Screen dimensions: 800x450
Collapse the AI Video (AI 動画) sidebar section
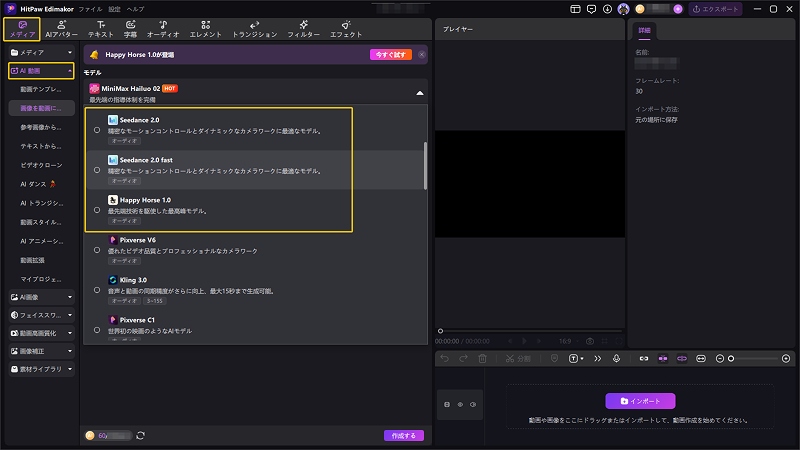click(x=41, y=71)
